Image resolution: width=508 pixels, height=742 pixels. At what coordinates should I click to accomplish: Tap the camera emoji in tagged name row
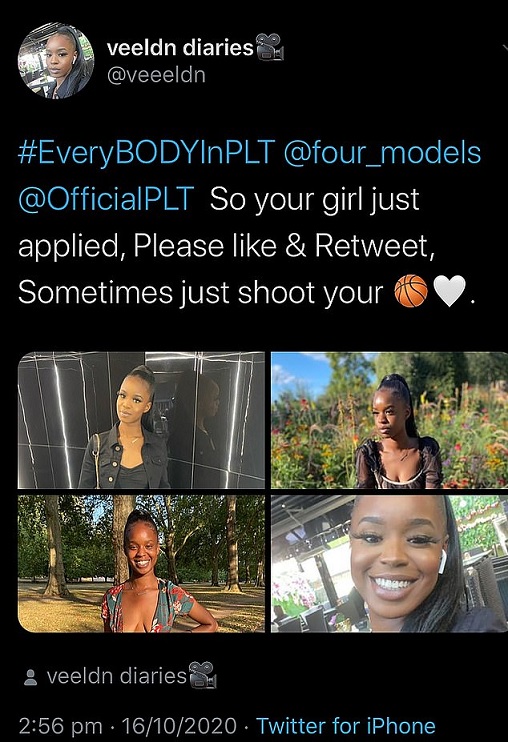tap(202, 675)
